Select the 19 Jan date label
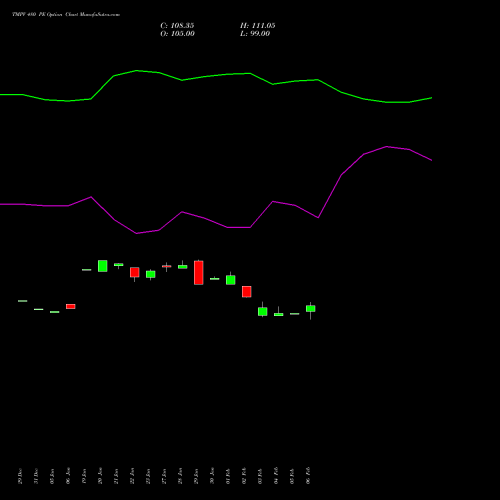This screenshot has height=500, width=500. coord(84,476)
